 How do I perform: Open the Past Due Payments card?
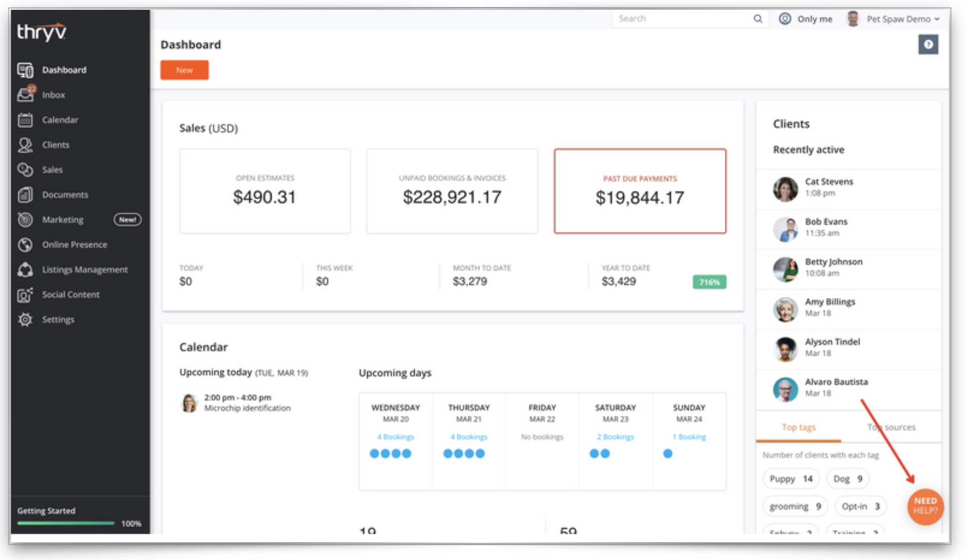640,191
